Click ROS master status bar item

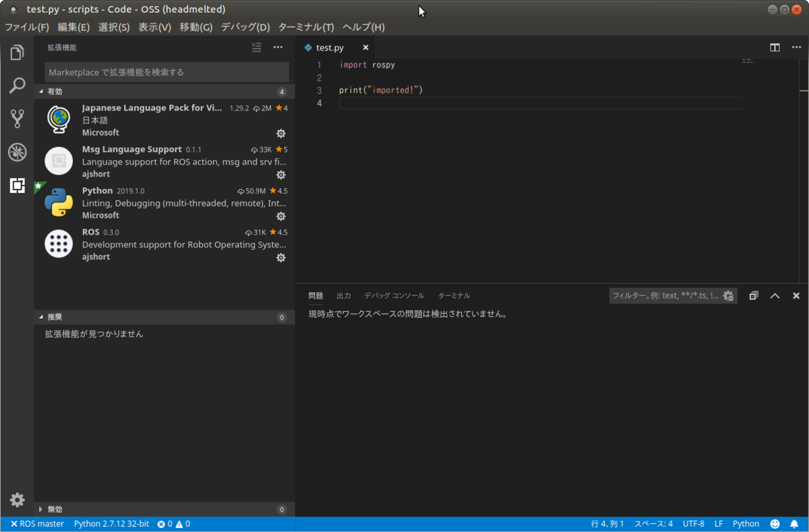37,524
